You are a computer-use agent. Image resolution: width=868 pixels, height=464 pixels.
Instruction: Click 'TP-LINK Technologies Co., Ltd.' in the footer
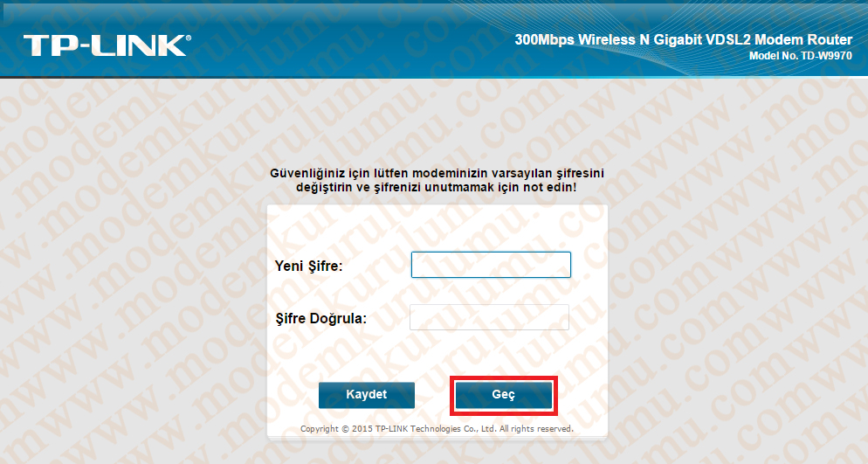[436, 428]
